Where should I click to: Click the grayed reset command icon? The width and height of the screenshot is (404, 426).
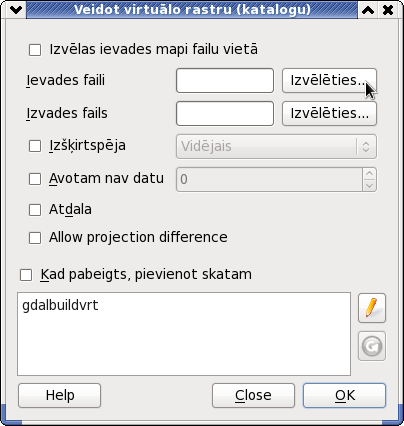(x=372, y=346)
